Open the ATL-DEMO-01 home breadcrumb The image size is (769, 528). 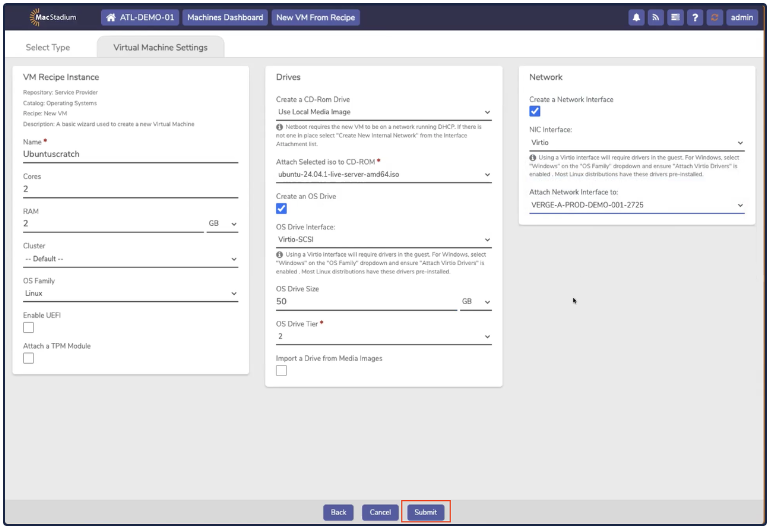coord(140,17)
